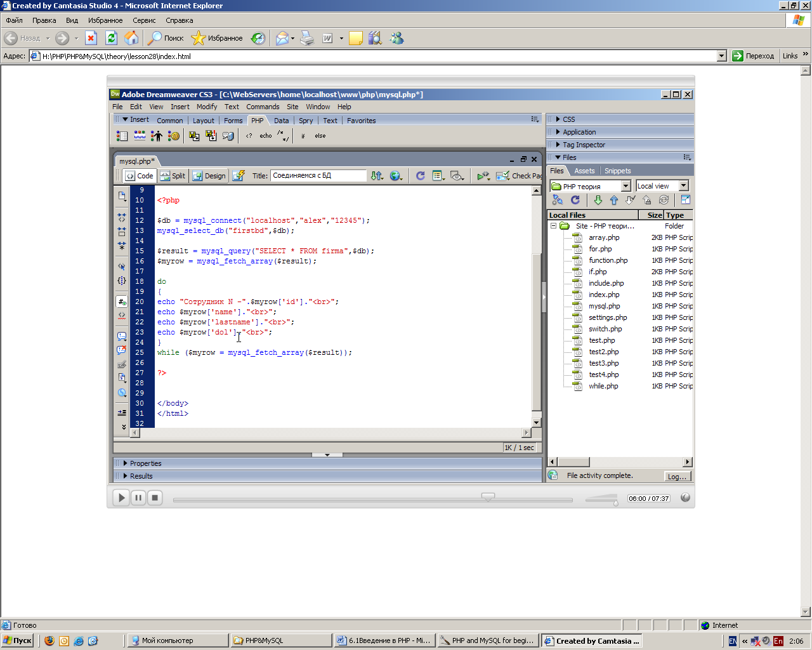Click the Log... button

(677, 477)
